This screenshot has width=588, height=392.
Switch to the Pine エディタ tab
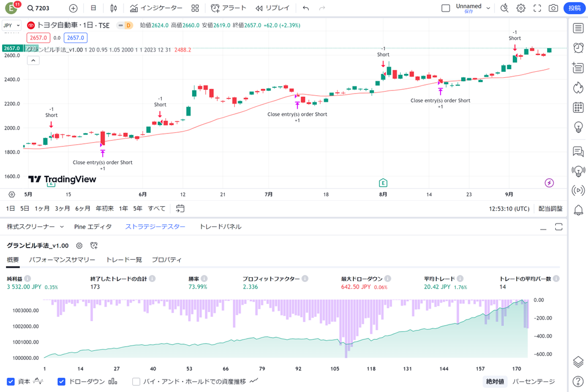tap(93, 226)
